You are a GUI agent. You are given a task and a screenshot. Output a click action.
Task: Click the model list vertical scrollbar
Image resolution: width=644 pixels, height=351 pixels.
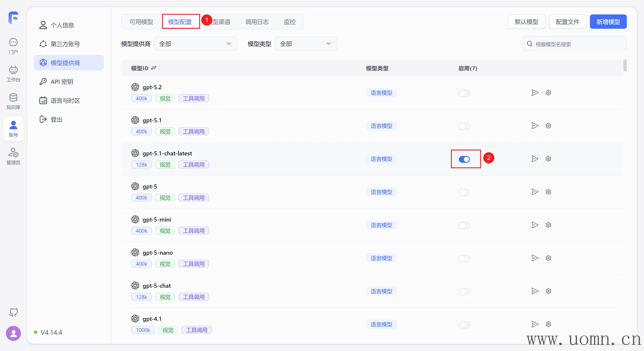[x=625, y=66]
